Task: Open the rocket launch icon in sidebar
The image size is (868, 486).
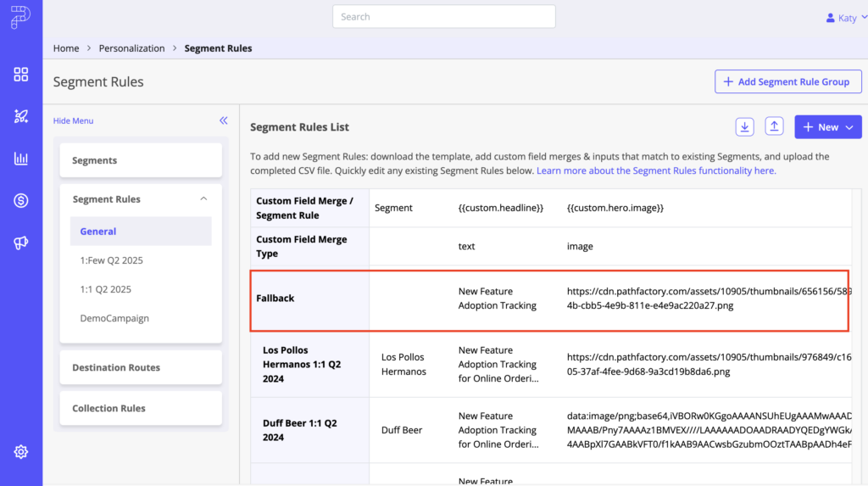Action: click(21, 116)
